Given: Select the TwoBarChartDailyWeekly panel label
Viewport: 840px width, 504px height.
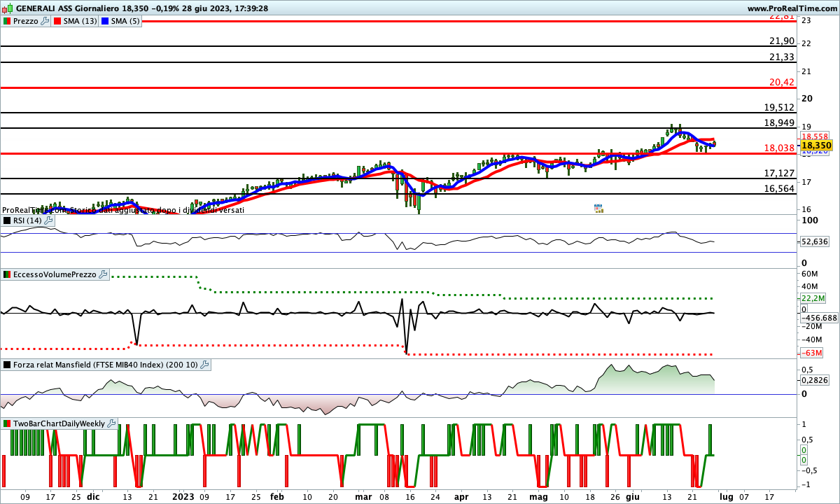Looking at the screenshot, I should pos(59,423).
